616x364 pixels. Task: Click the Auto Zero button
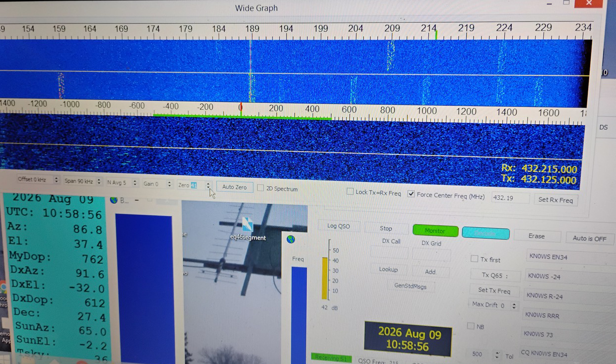point(234,187)
